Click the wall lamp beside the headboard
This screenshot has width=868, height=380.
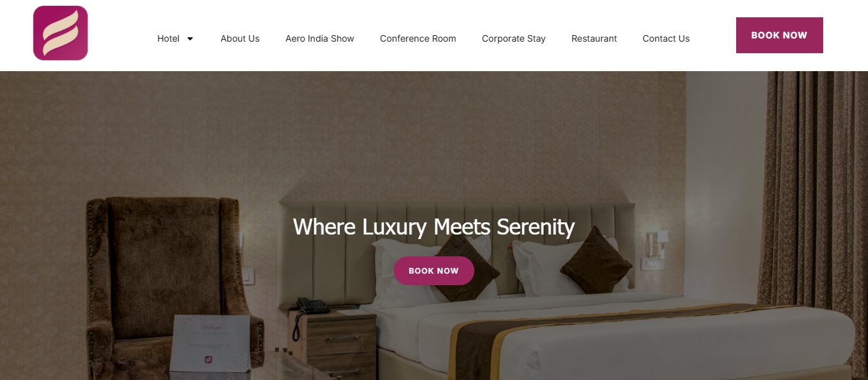[x=656, y=244]
